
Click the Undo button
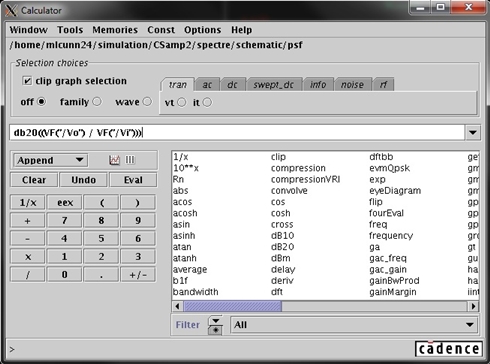tap(83, 180)
